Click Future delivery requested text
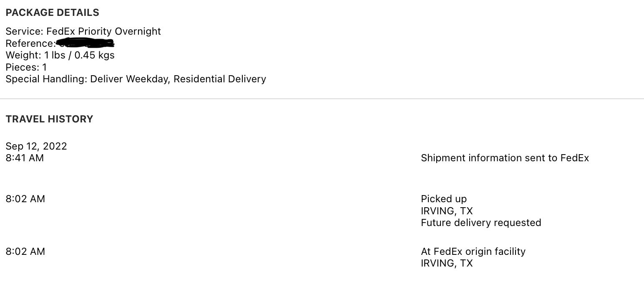 click(481, 223)
